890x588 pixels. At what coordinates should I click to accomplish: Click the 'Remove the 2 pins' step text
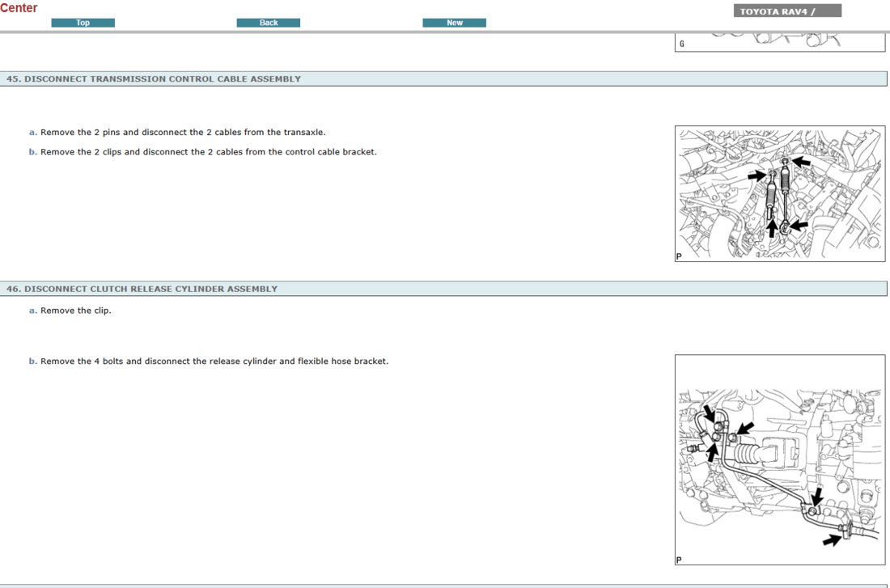point(183,133)
